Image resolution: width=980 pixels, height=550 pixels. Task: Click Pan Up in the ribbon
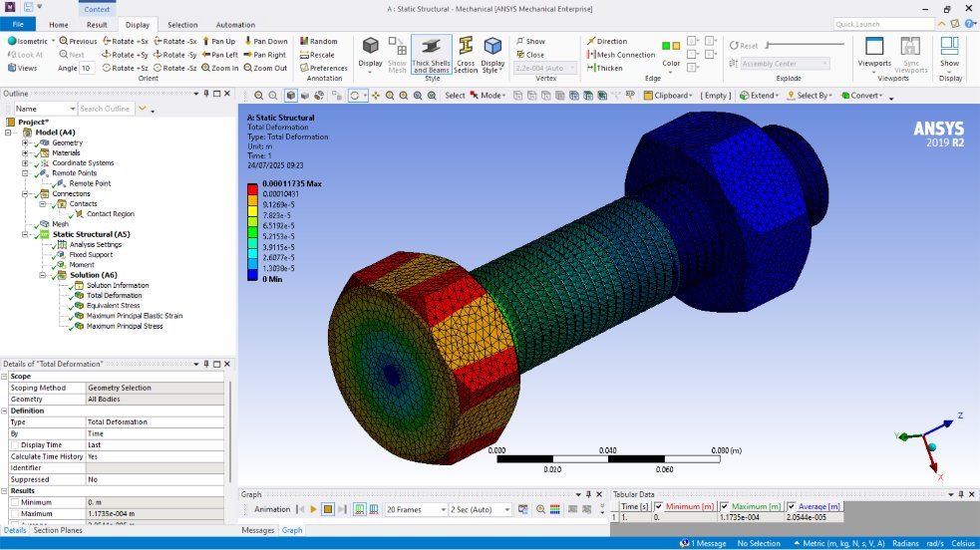click(x=218, y=41)
